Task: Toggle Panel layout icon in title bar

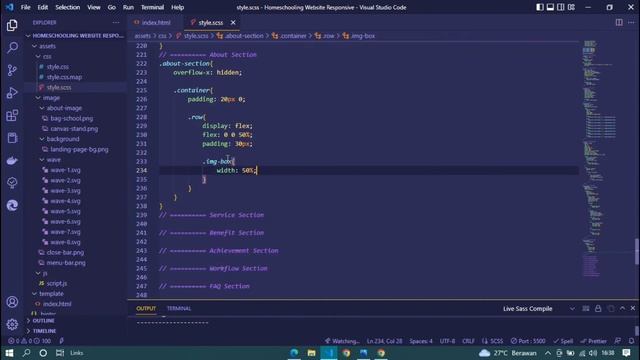Action: (550, 7)
